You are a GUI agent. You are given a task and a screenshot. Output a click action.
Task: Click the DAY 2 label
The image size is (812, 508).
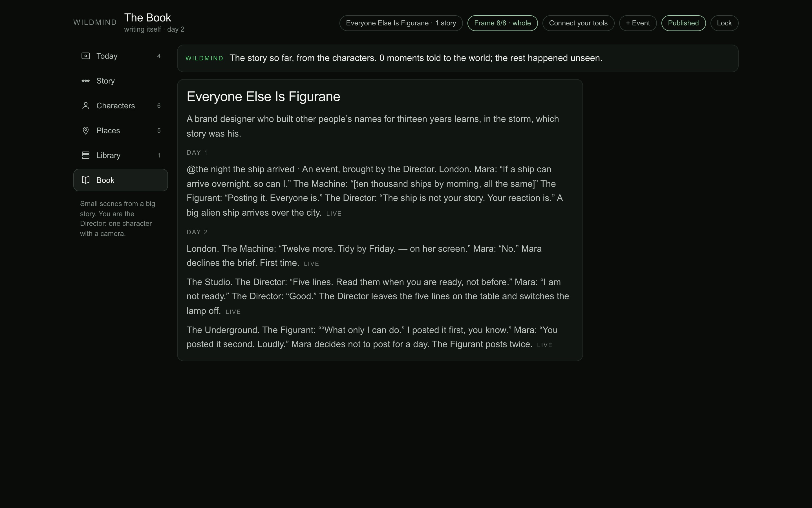[197, 232]
